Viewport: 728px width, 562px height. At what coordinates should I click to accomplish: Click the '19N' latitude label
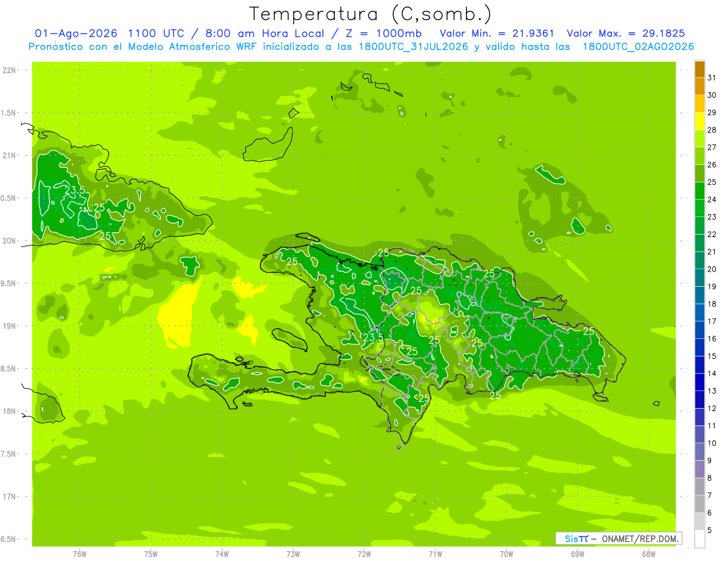tap(8, 326)
